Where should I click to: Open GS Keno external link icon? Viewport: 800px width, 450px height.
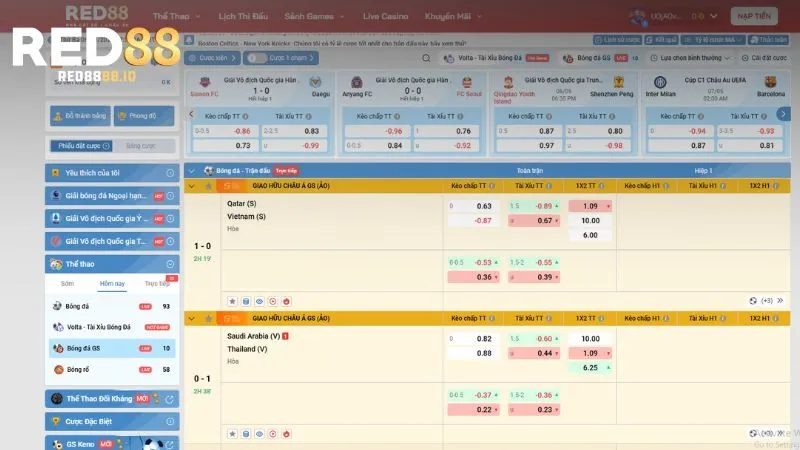point(169,444)
